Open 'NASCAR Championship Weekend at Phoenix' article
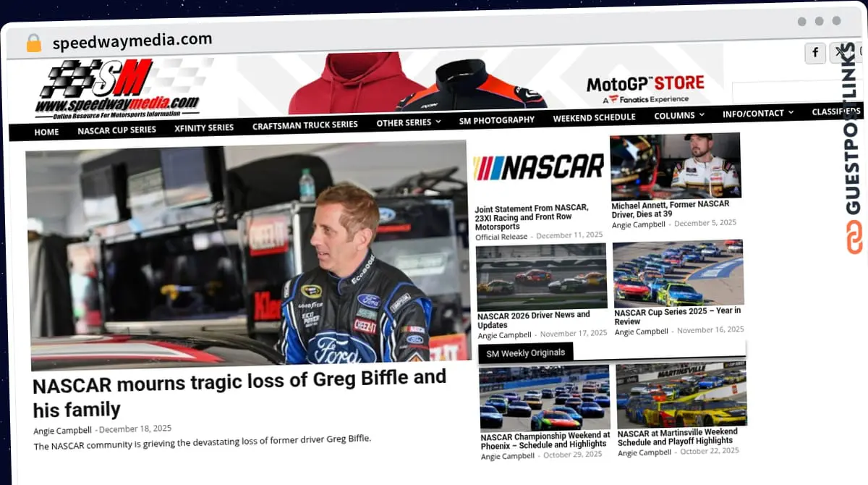Viewport: 868px width, 485px height. tap(545, 440)
